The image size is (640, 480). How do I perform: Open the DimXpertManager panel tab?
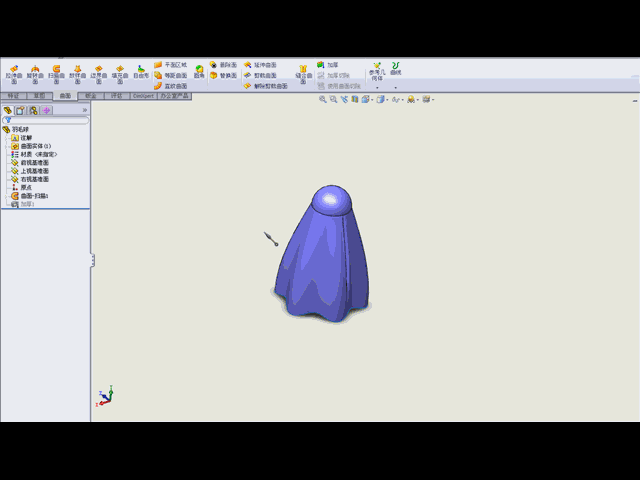click(47, 110)
